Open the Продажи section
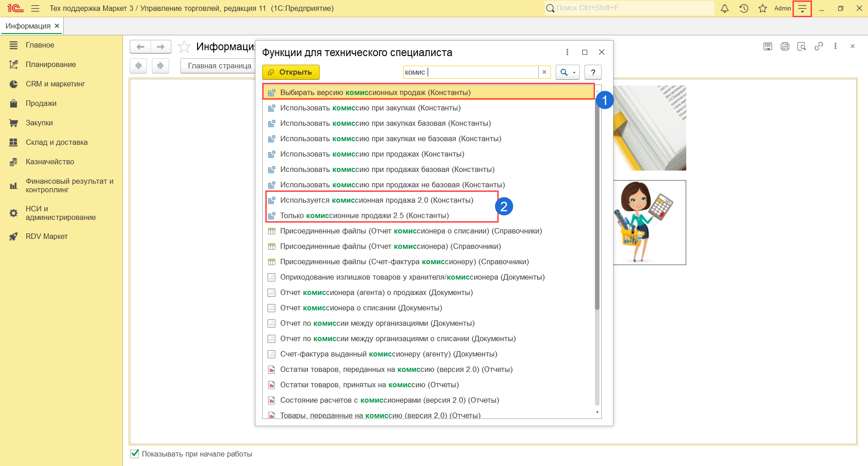Image resolution: width=868 pixels, height=466 pixels. pos(41,104)
